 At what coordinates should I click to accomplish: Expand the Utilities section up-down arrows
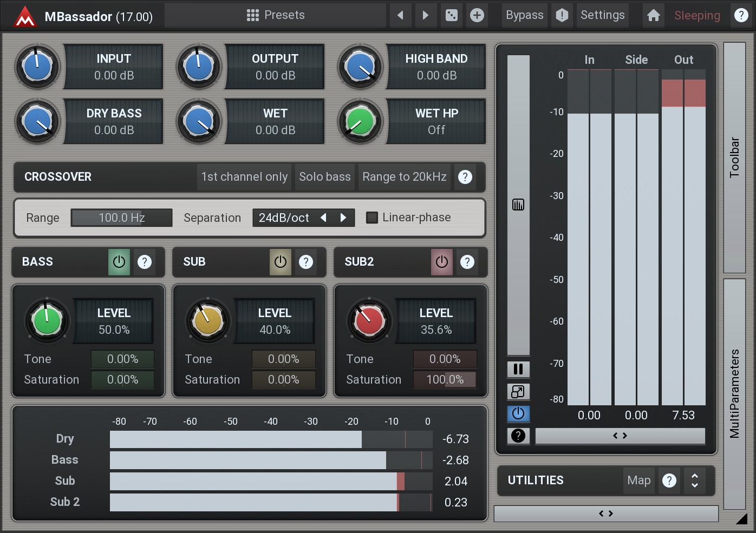[x=694, y=481]
